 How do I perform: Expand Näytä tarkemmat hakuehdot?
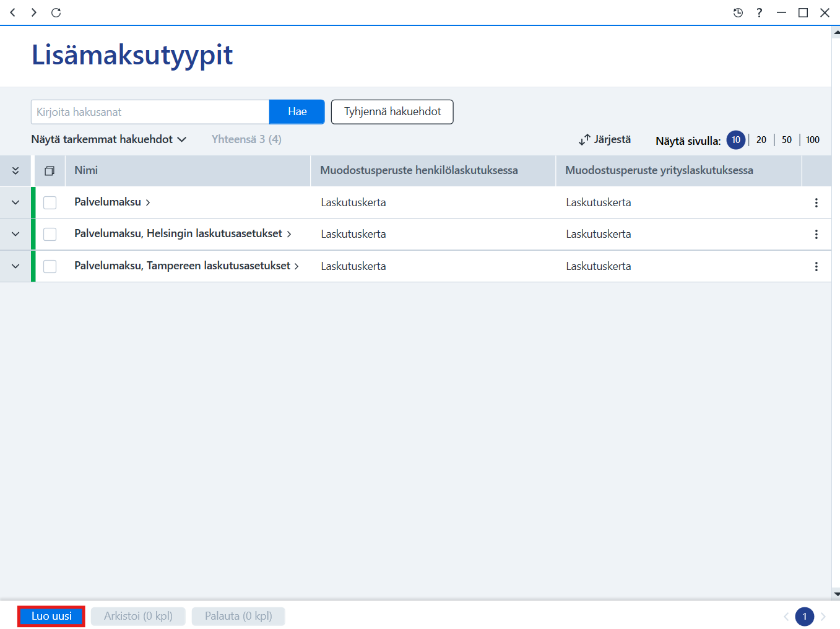pos(109,139)
